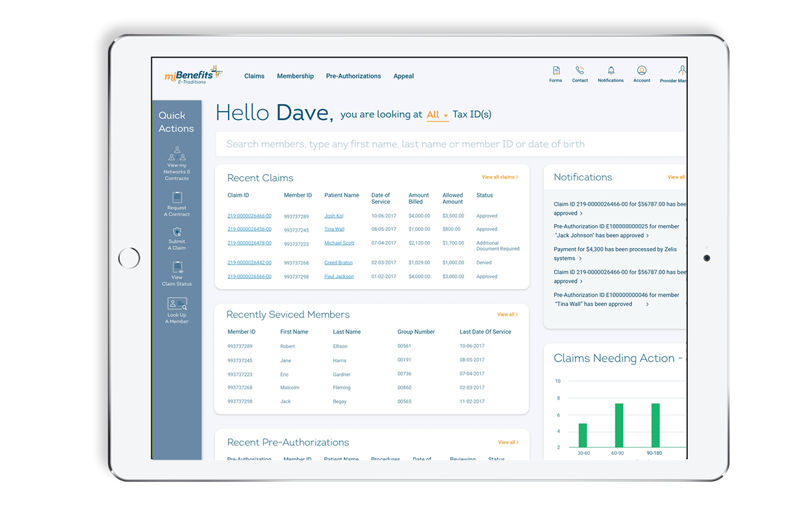Click allowed amount $800.00
812x507 pixels.
(451, 229)
